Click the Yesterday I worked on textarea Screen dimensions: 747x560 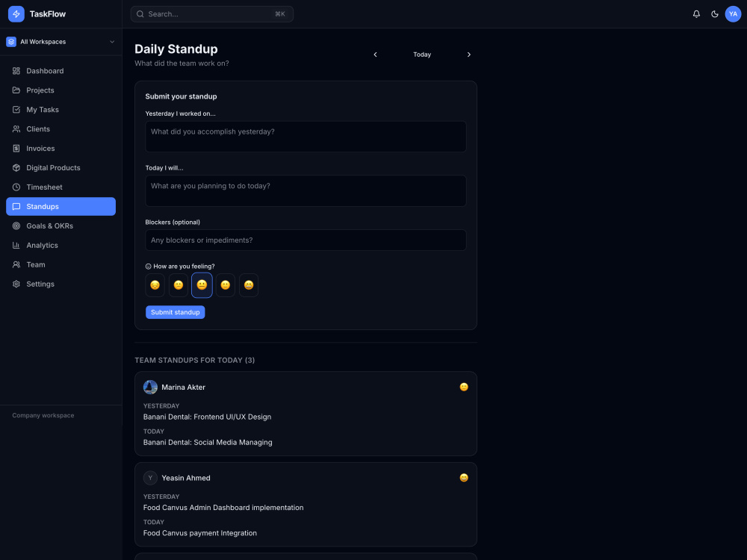click(306, 137)
